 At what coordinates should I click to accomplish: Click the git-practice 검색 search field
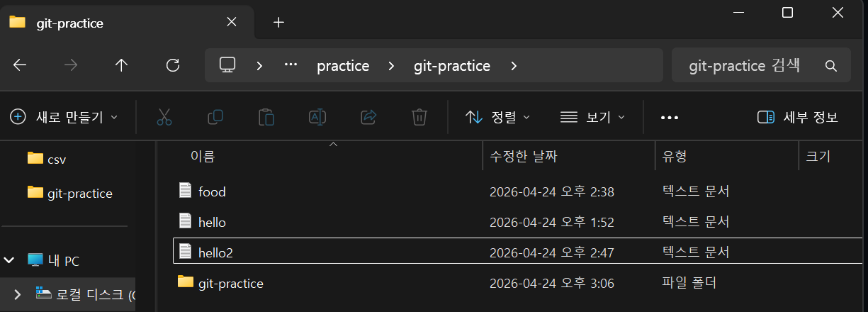click(761, 66)
